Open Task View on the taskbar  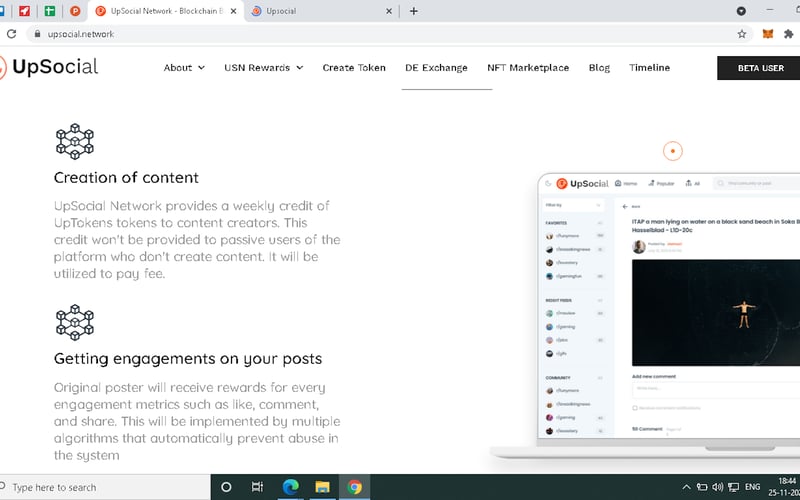coord(258,487)
